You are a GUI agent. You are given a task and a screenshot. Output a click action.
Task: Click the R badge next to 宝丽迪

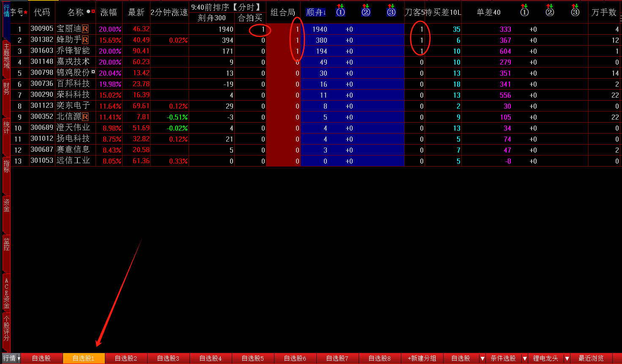[85, 29]
